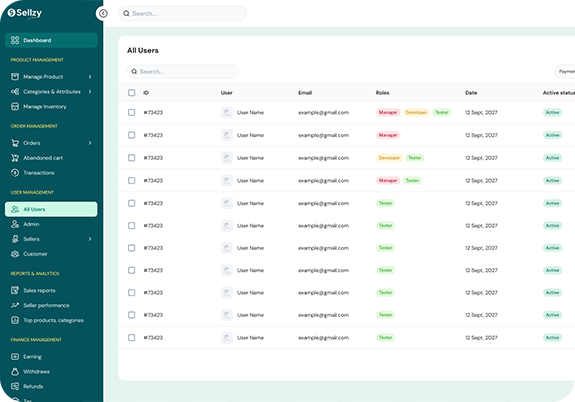Screen dimensions: 575x402
Task: Click the Transactions icon in sidebar
Action: [15, 173]
